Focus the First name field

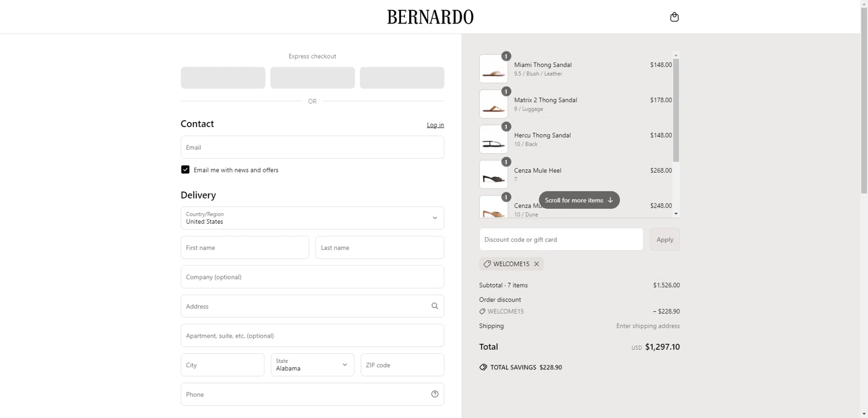pos(245,247)
